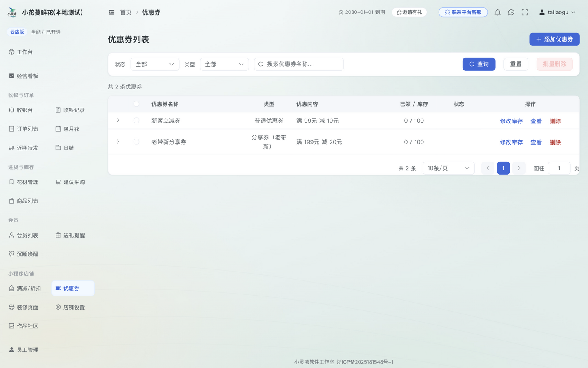Image resolution: width=588 pixels, height=368 pixels.
Task: Open the 类型 filter dropdown
Action: coord(224,64)
